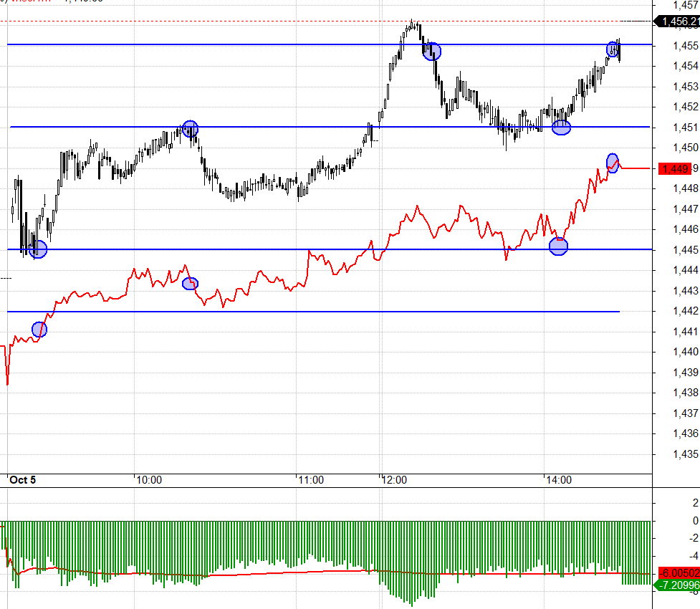Click the blue circle on the 1,442 line

pos(39,330)
